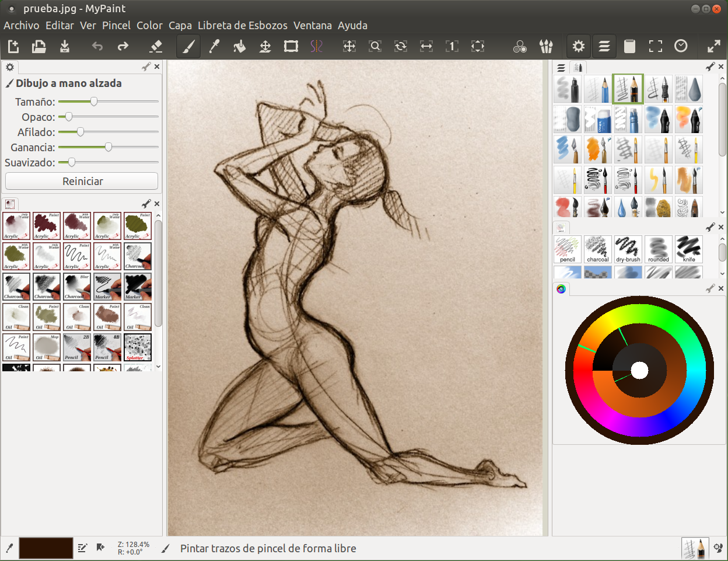
Task: Click the undo arrow in toolbar
Action: coord(97,47)
